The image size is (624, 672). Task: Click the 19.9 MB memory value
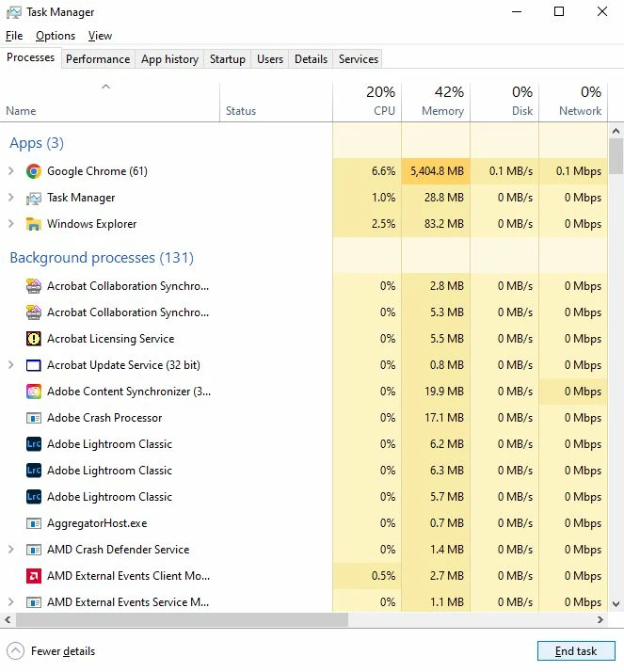[443, 392]
